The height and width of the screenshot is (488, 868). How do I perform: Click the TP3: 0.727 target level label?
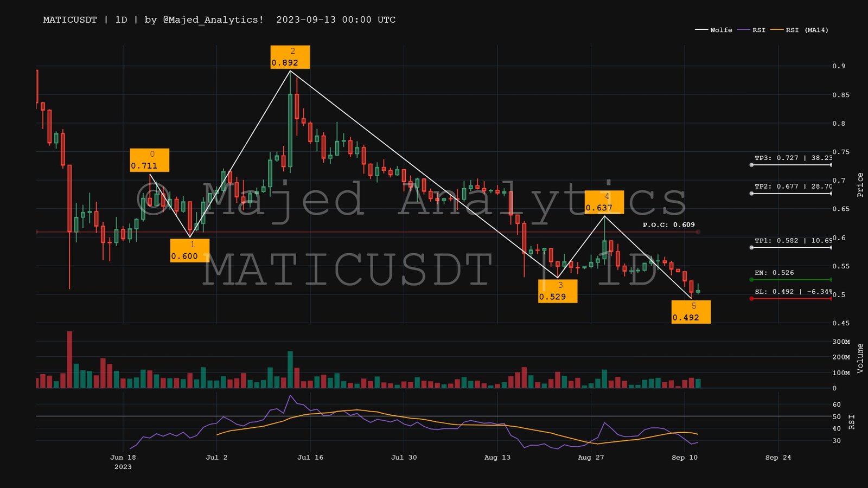pyautogui.click(x=793, y=158)
